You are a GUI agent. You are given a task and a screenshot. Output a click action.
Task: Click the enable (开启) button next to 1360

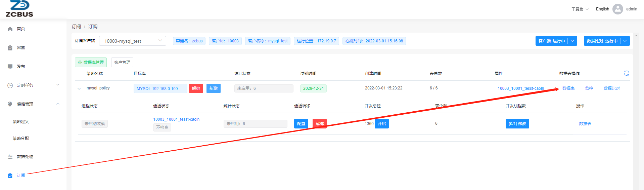381,124
